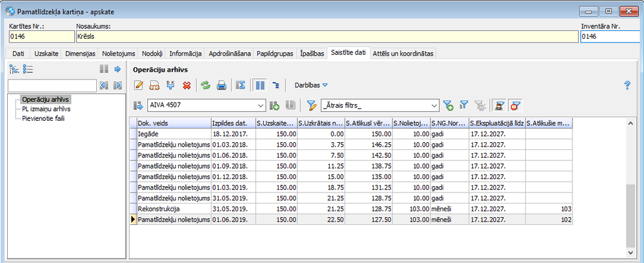Screen dimensions: 644x263
Task: Click the filter edit funnel with pencil icon
Action: [312, 105]
